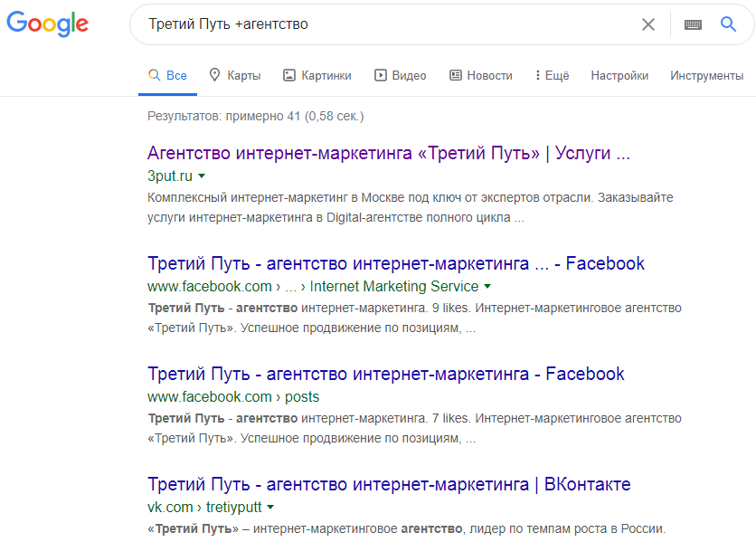756x542 pixels.
Task: Open the Ещё menu
Action: point(552,75)
